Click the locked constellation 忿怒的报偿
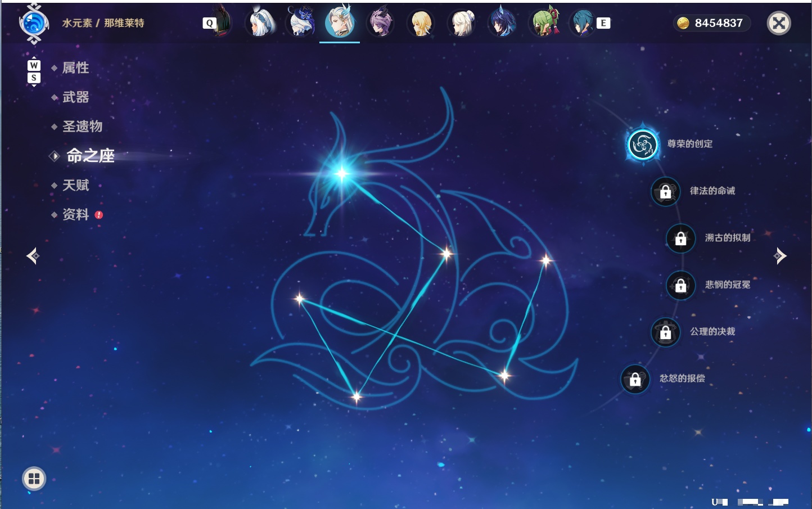This screenshot has height=509, width=812. coord(635,379)
